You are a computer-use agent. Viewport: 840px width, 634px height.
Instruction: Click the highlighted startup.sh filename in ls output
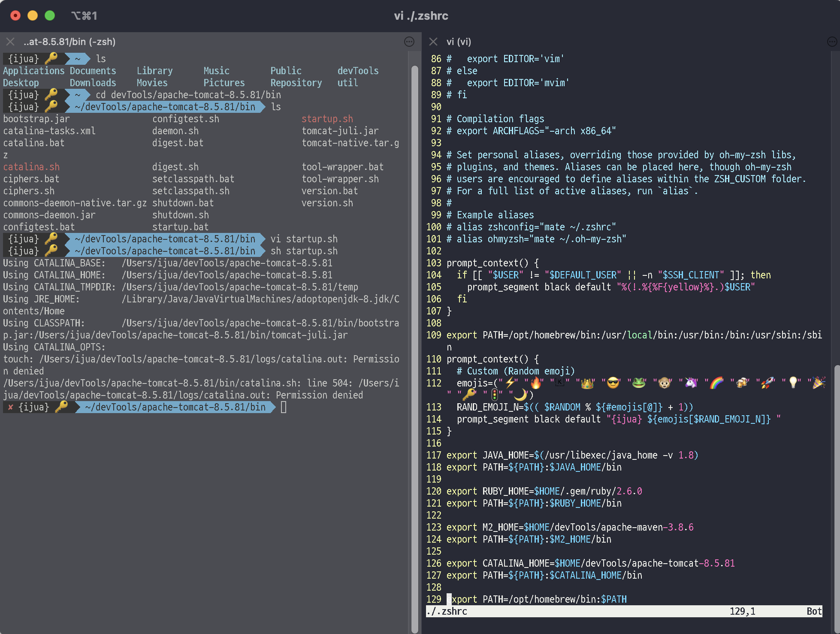click(327, 118)
